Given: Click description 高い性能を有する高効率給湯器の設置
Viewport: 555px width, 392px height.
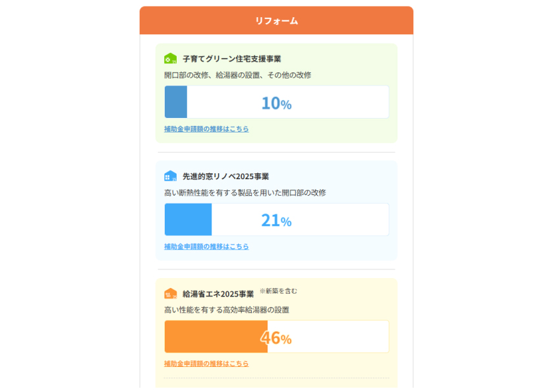Looking at the screenshot, I should (x=226, y=310).
